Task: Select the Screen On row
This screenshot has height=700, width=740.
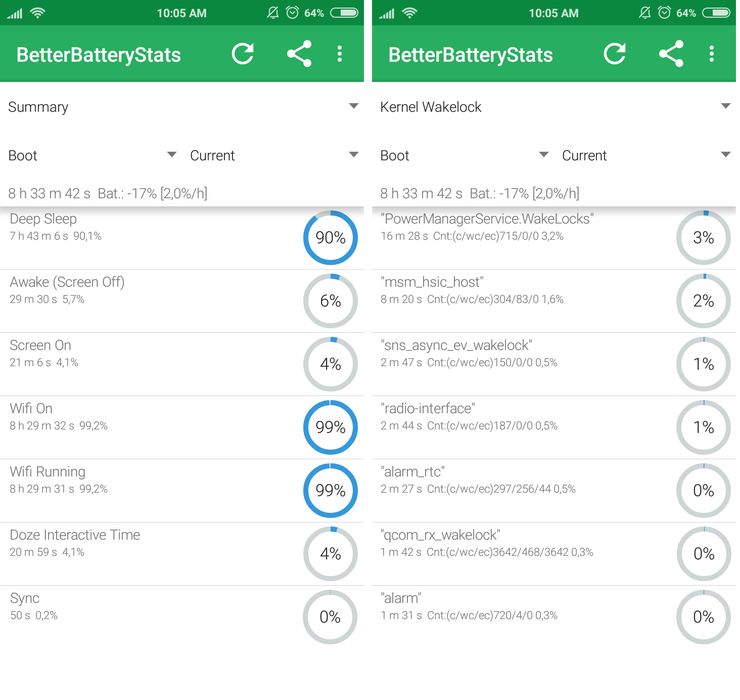Action: coord(182,364)
